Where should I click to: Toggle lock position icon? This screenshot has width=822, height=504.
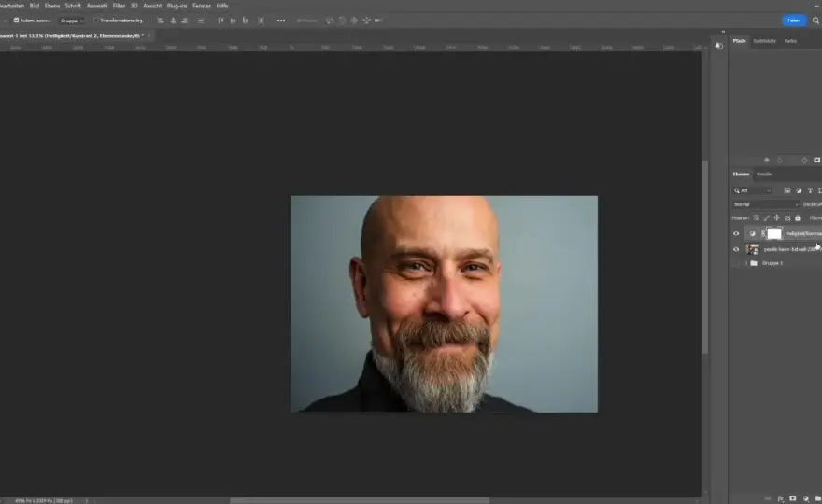click(x=777, y=218)
